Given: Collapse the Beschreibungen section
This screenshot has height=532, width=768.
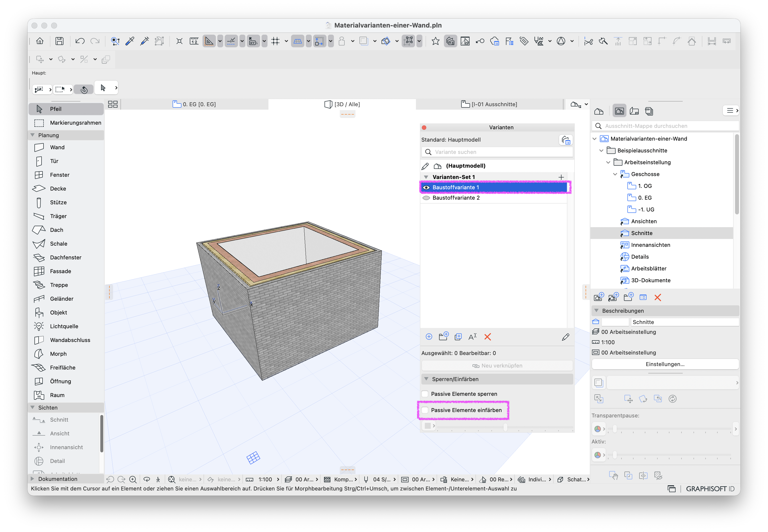Looking at the screenshot, I should (x=596, y=311).
